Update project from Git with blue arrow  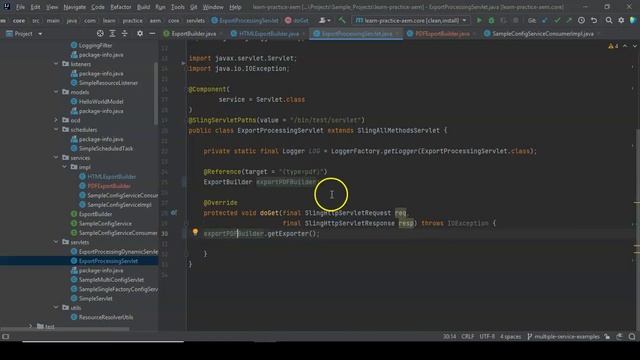click(544, 20)
